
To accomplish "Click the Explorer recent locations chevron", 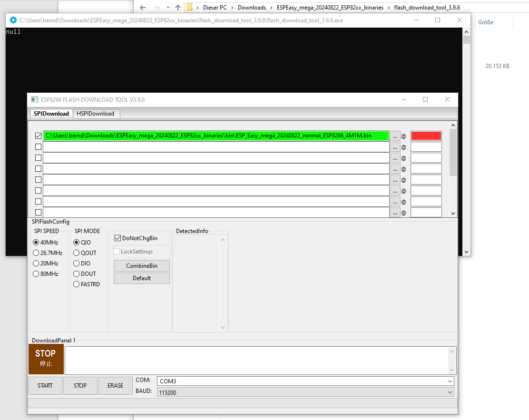I will click(x=168, y=8).
